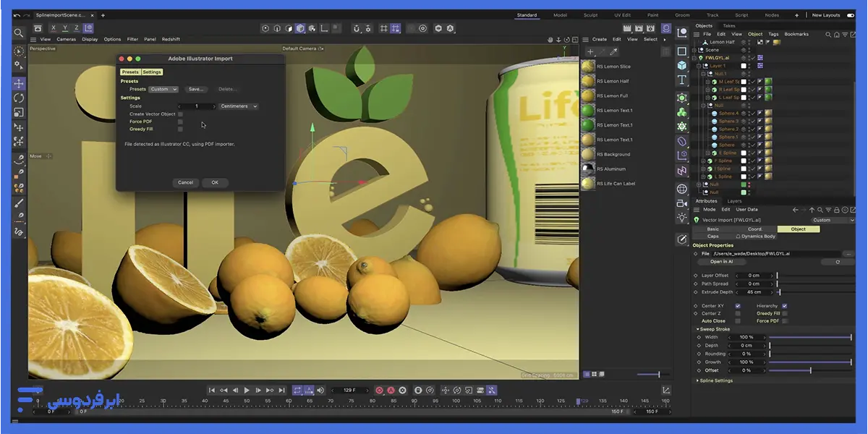Click the red record keyframe button
868x434 pixels.
[379, 391]
